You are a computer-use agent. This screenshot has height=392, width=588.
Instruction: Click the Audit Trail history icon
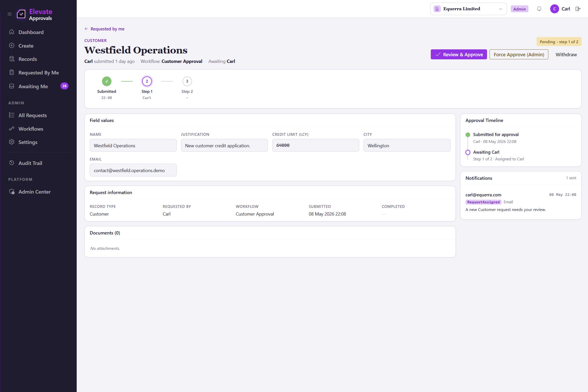pyautogui.click(x=12, y=163)
